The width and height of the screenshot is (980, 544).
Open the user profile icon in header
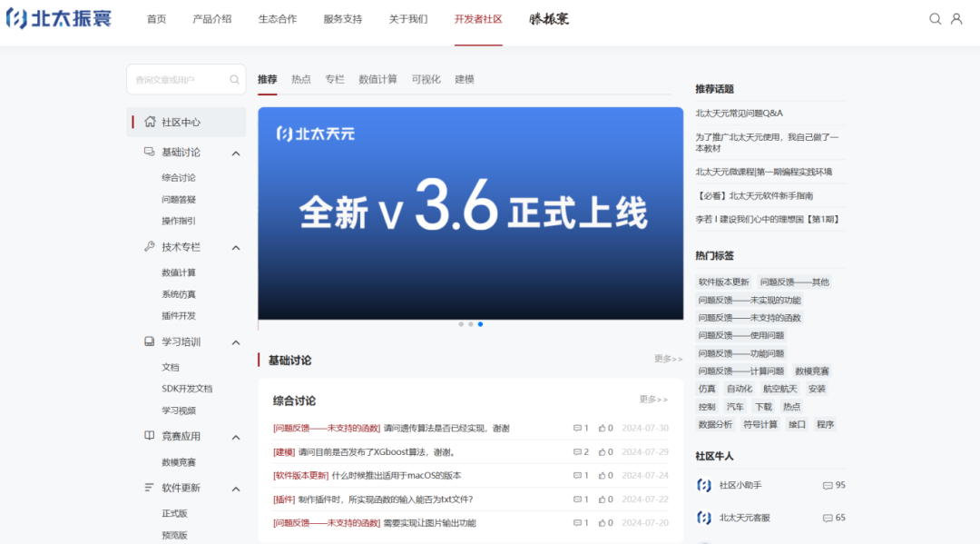tap(956, 19)
